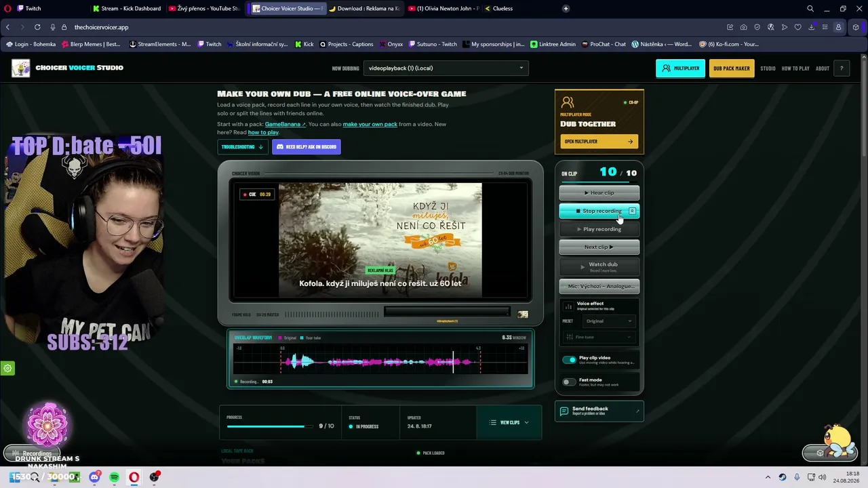Show hidden system tray icons chevron
The height and width of the screenshot is (488, 868).
(768, 477)
